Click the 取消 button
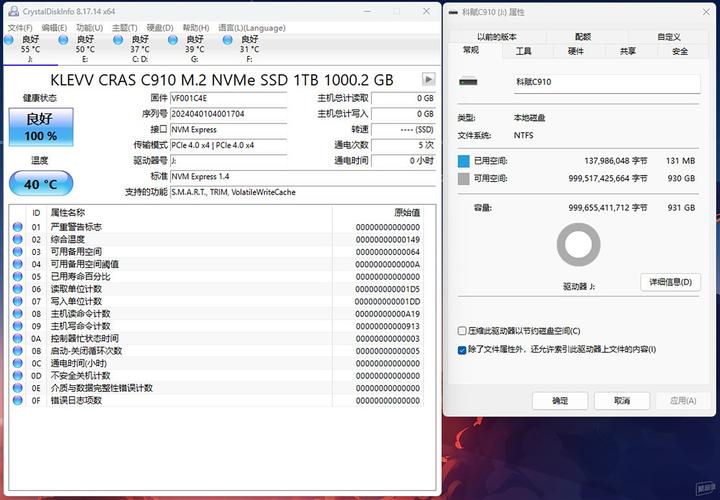Image resolution: width=720 pixels, height=500 pixels. 622,401
